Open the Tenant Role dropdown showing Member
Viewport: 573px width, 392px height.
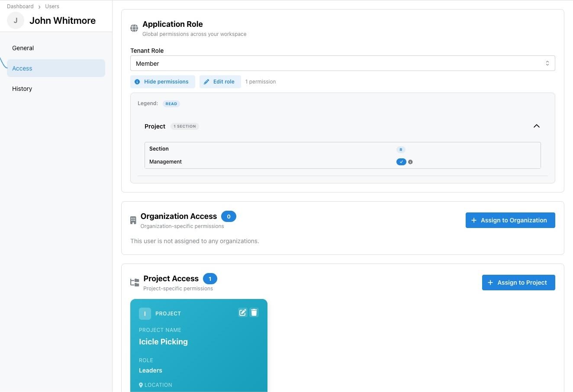point(342,63)
